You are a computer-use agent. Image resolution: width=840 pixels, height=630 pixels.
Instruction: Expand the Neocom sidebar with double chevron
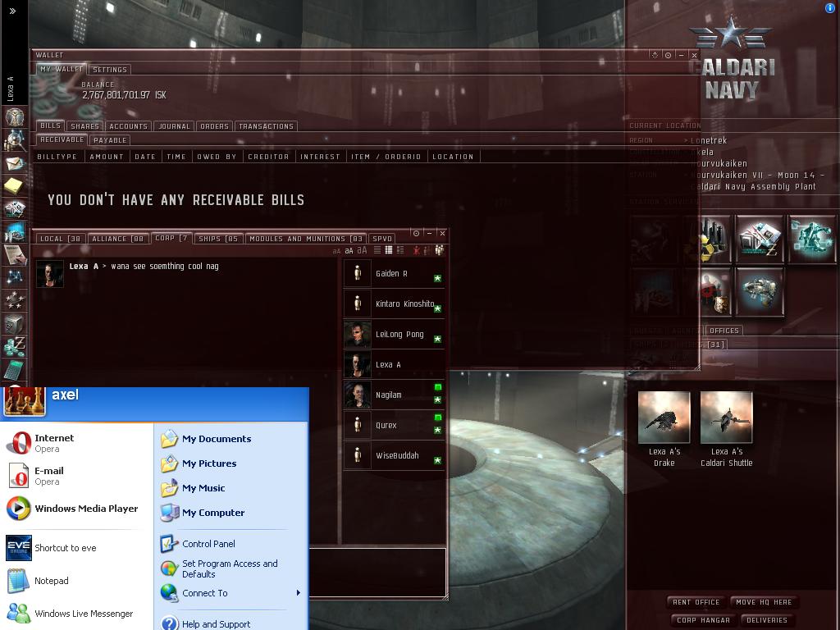pos(12,11)
